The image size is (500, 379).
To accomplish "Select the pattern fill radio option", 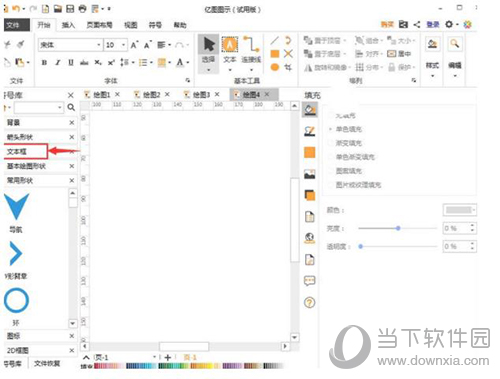I will coord(345,171).
